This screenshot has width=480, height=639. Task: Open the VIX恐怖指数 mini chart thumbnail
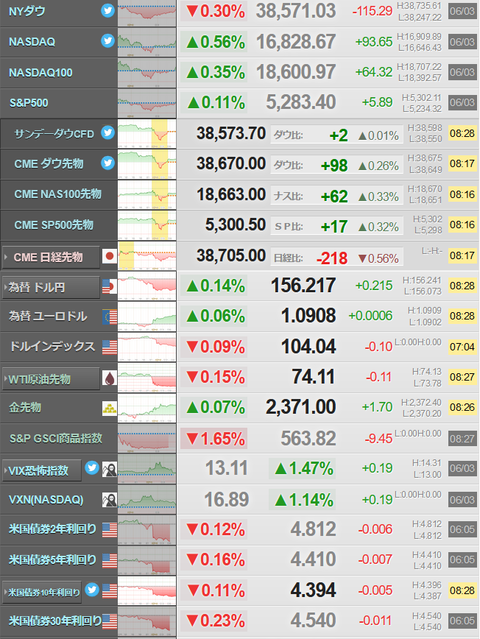pos(147,469)
